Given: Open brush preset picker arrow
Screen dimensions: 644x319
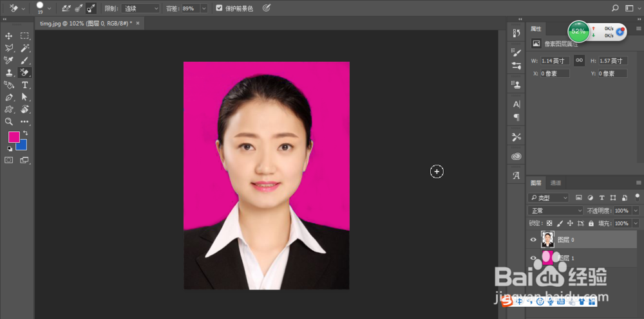Looking at the screenshot, I should (x=50, y=8).
